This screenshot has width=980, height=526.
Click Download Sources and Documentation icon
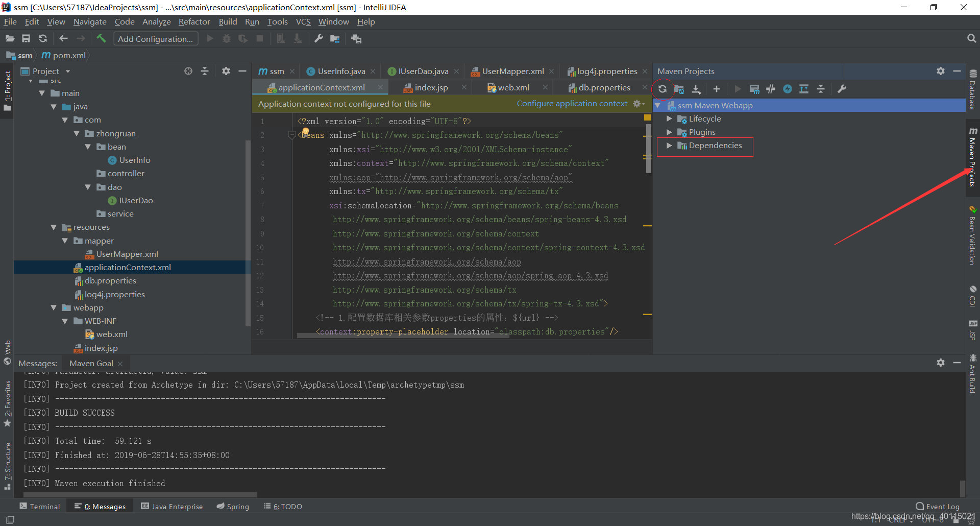[696, 89]
